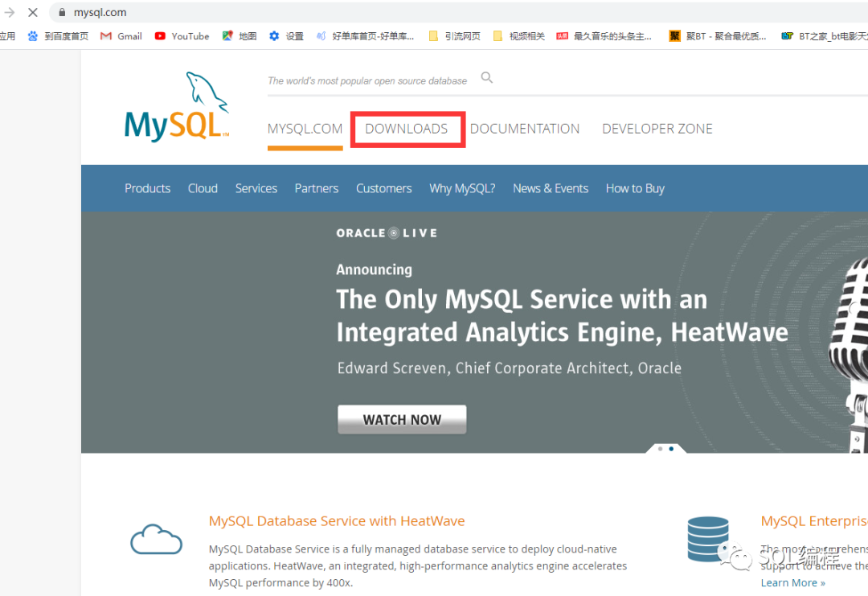Open the Products menu
This screenshot has height=596, width=868.
tap(147, 188)
